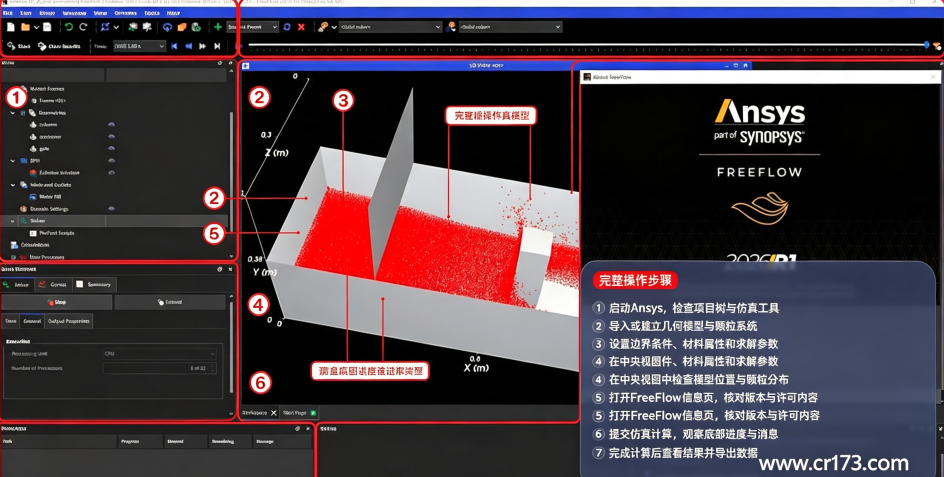Toggle visibility eye of the SPH row
This screenshot has width=944, height=477.
(111, 161)
